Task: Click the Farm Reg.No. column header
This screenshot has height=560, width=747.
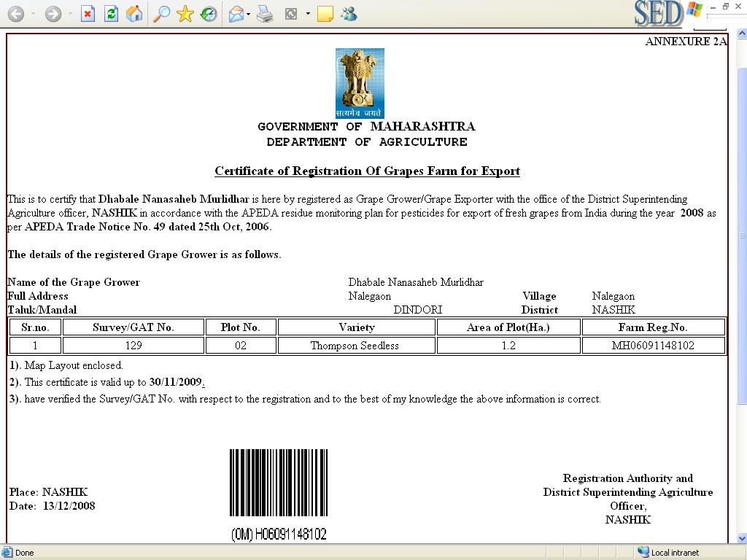Action: coord(653,327)
